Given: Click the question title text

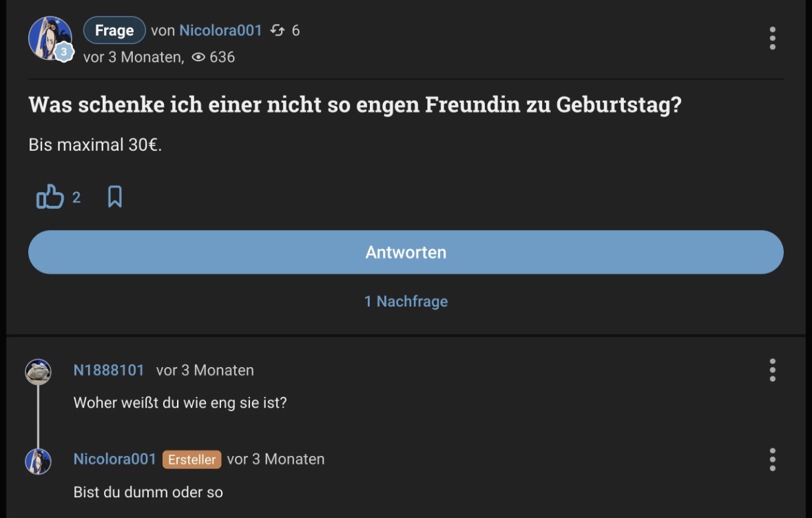Looking at the screenshot, I should coord(354,105).
